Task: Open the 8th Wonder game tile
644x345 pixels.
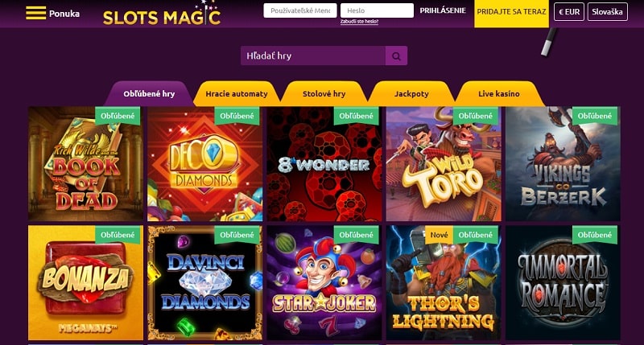Action: (324, 164)
